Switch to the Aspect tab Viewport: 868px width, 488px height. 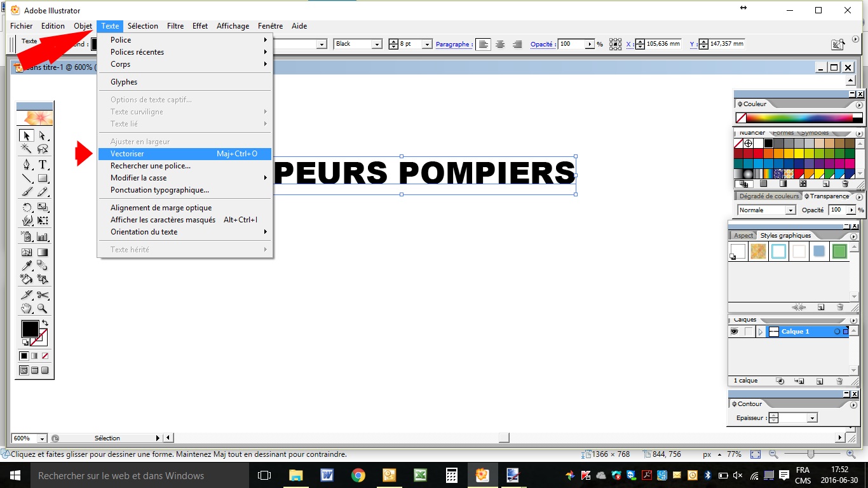point(743,236)
